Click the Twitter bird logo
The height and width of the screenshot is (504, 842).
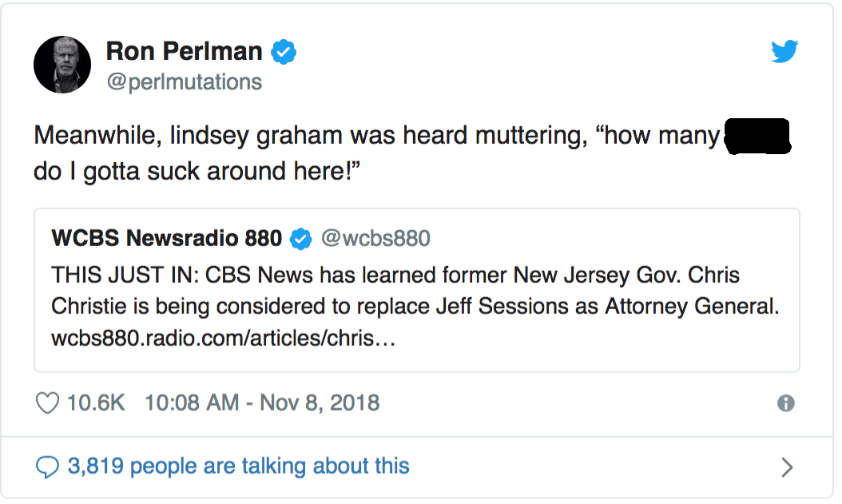click(x=784, y=53)
